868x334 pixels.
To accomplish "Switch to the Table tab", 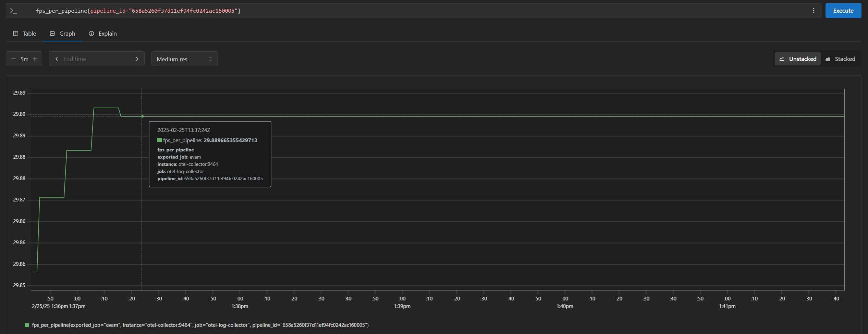I will pyautogui.click(x=29, y=33).
